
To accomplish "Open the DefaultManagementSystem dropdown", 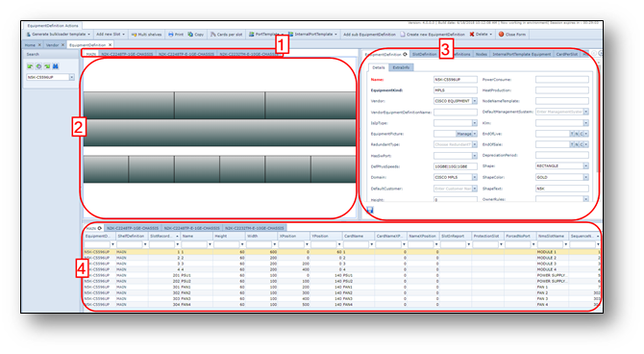I will 586,112.
